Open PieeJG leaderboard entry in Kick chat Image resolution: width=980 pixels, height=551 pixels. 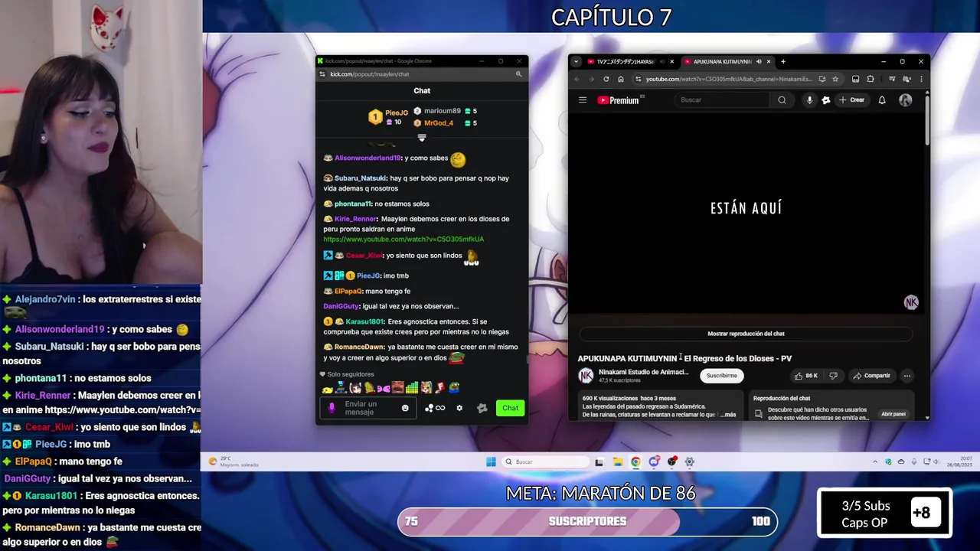click(389, 117)
